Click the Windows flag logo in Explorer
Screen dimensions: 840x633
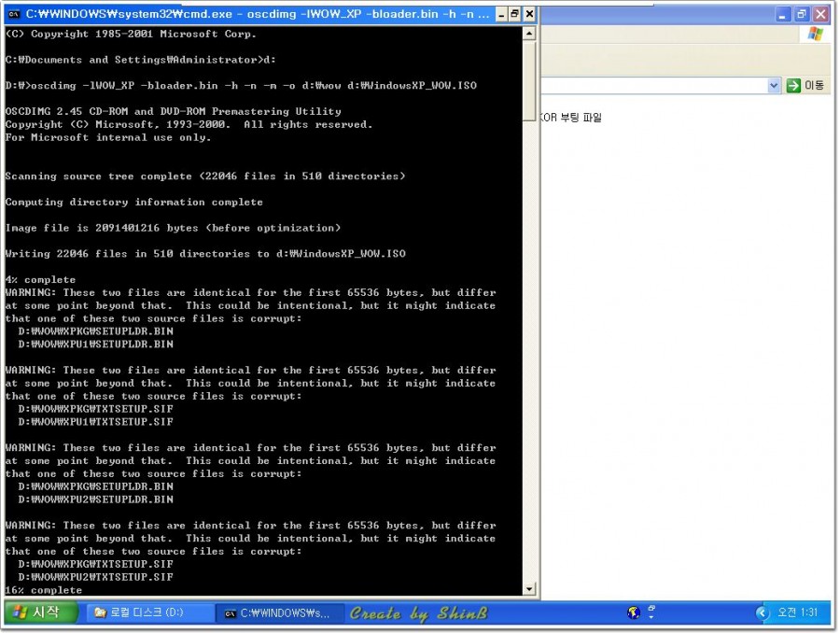click(816, 35)
